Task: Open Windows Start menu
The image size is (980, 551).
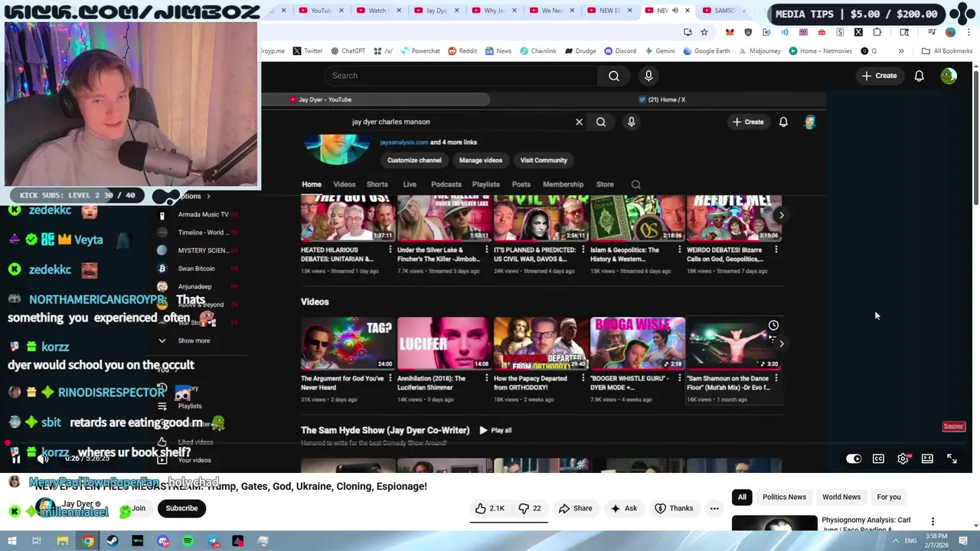Action: click(11, 541)
